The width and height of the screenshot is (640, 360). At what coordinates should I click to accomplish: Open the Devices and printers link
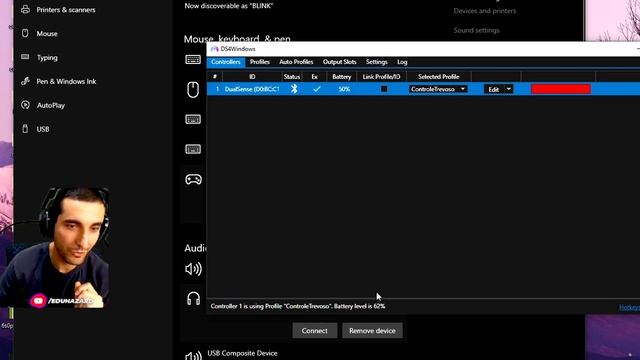(484, 11)
